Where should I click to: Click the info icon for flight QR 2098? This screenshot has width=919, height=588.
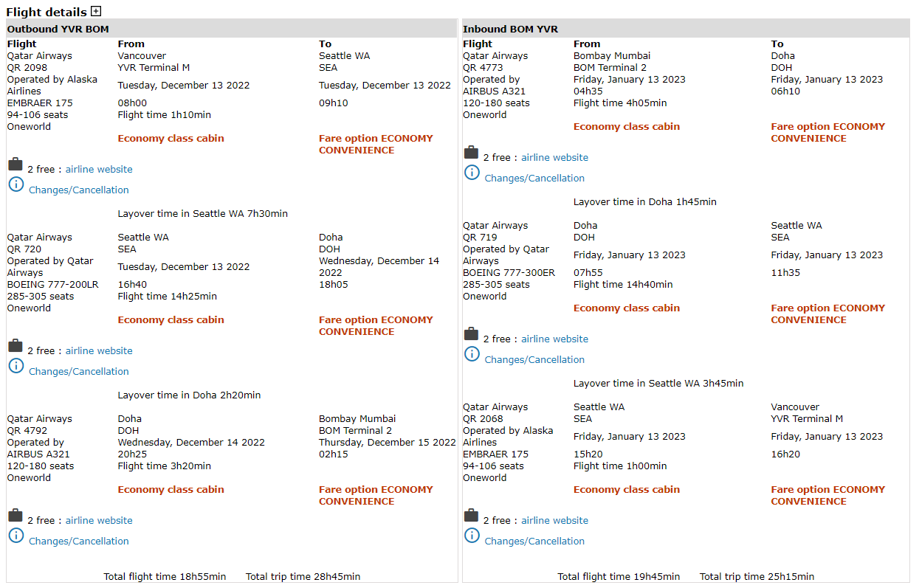[16, 184]
